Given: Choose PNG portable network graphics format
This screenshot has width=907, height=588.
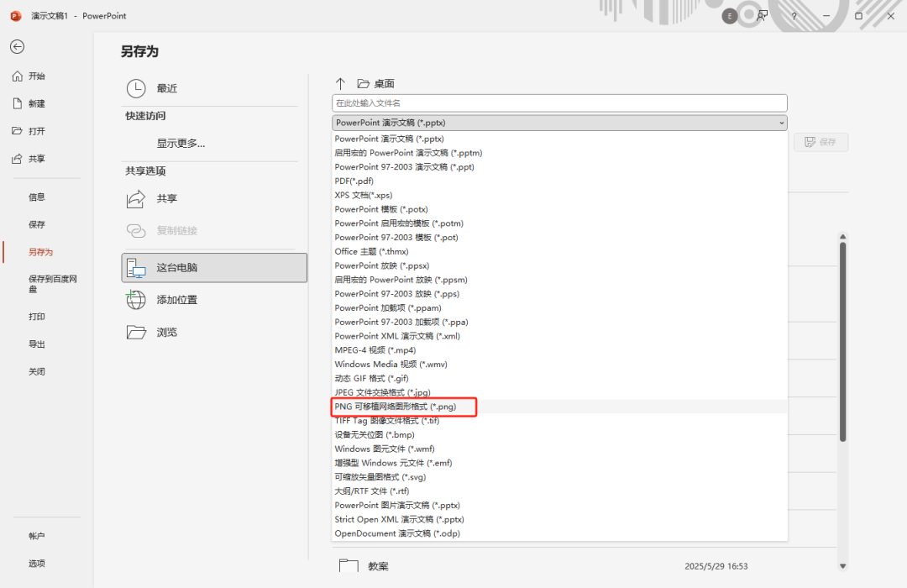Looking at the screenshot, I should (396, 407).
